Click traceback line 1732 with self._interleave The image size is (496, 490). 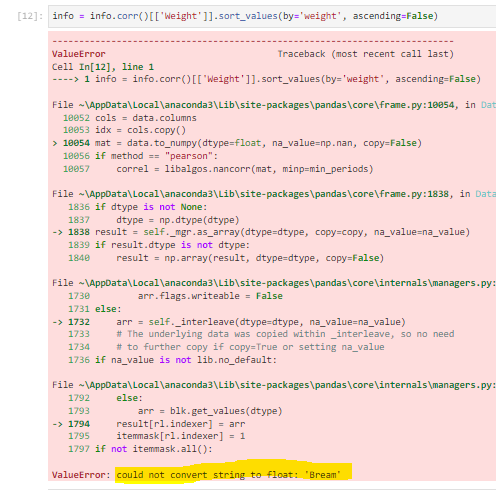(229, 322)
